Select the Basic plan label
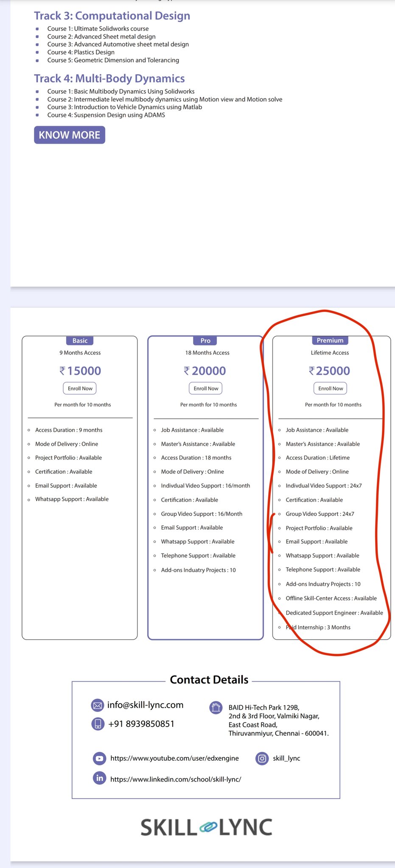The width and height of the screenshot is (395, 868). [x=80, y=341]
